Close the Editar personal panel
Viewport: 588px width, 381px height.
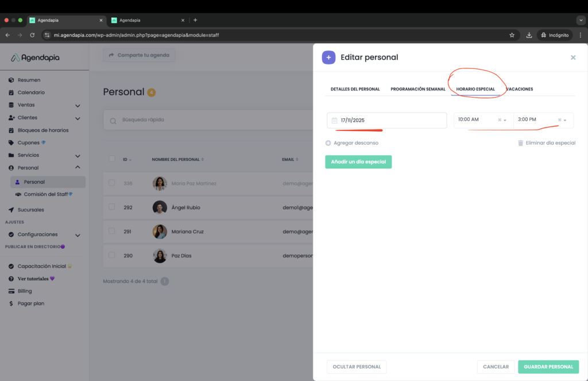(x=572, y=57)
